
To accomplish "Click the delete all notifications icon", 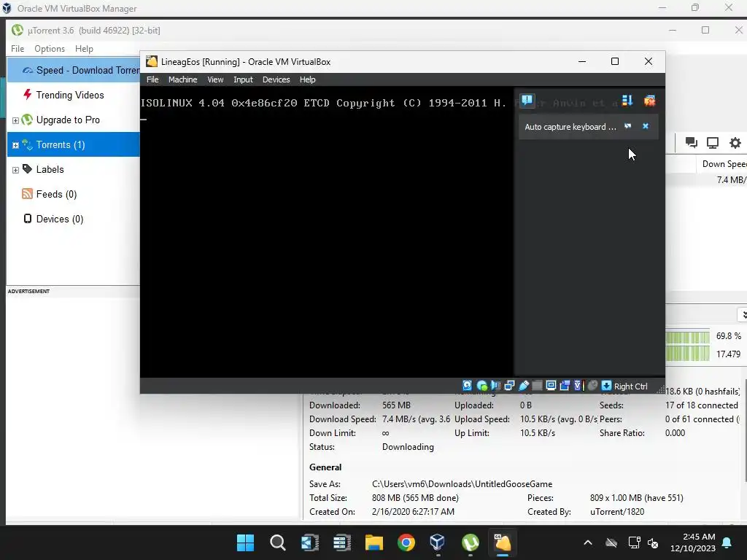I will coord(649,101).
